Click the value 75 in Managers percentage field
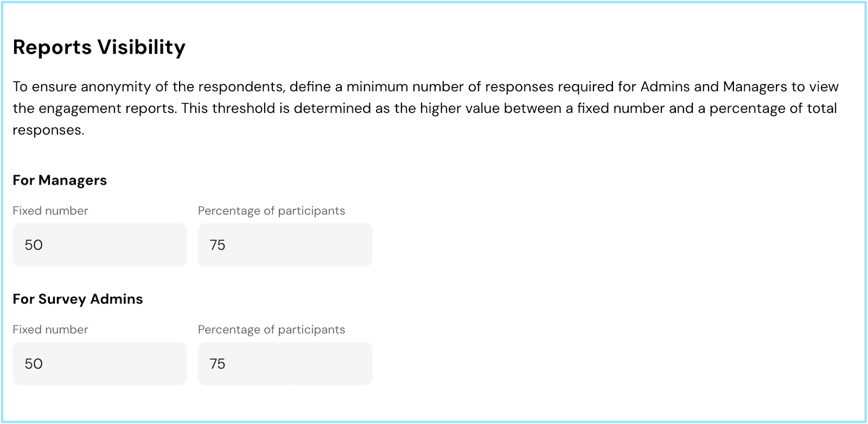Image resolution: width=868 pixels, height=424 pixels. coord(218,245)
